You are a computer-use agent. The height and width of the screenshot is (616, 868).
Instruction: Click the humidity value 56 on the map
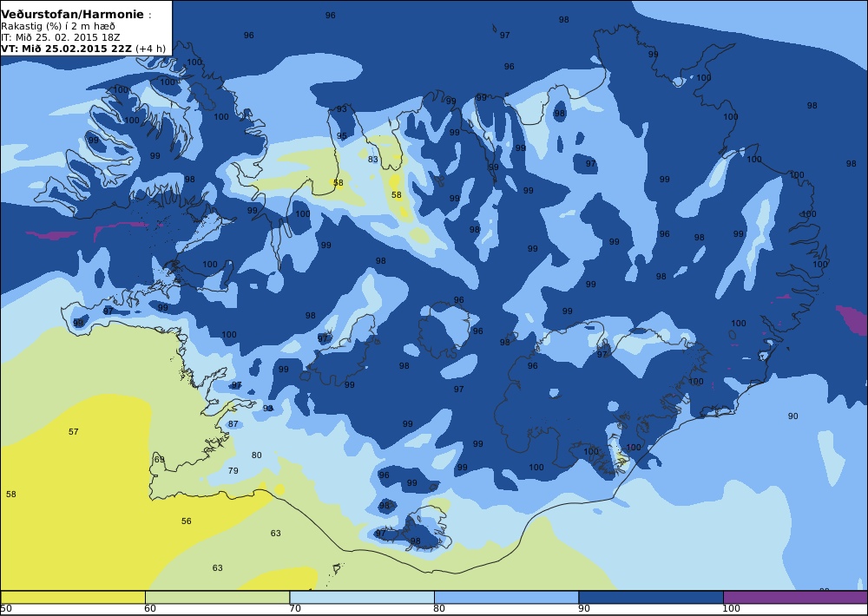click(x=187, y=521)
